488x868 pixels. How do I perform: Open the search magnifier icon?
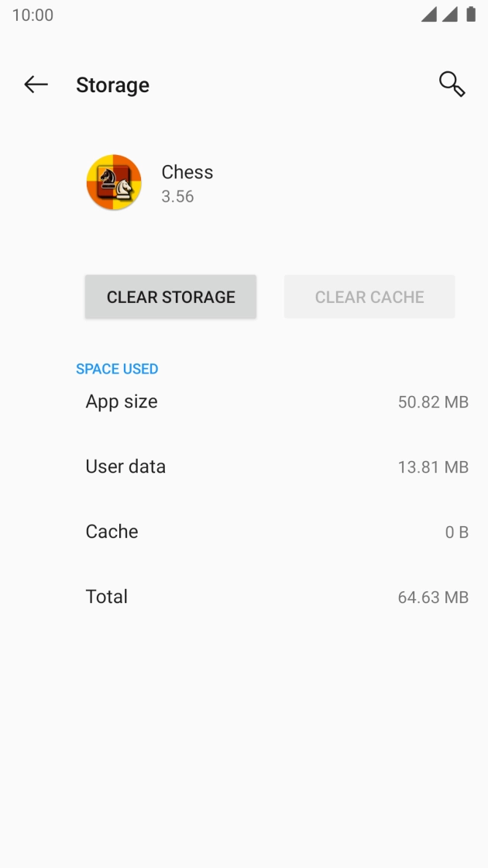[x=450, y=84]
